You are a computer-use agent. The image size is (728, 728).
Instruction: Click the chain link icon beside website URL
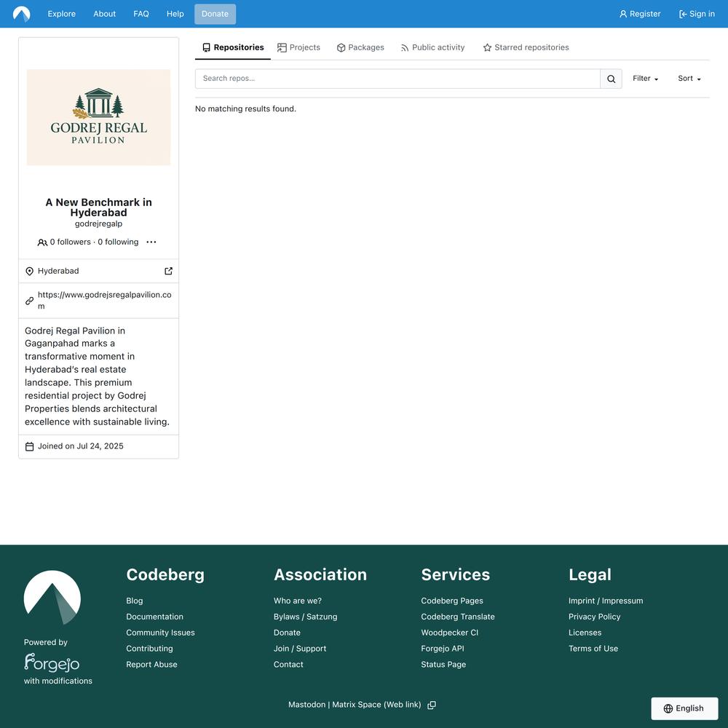[x=29, y=301]
